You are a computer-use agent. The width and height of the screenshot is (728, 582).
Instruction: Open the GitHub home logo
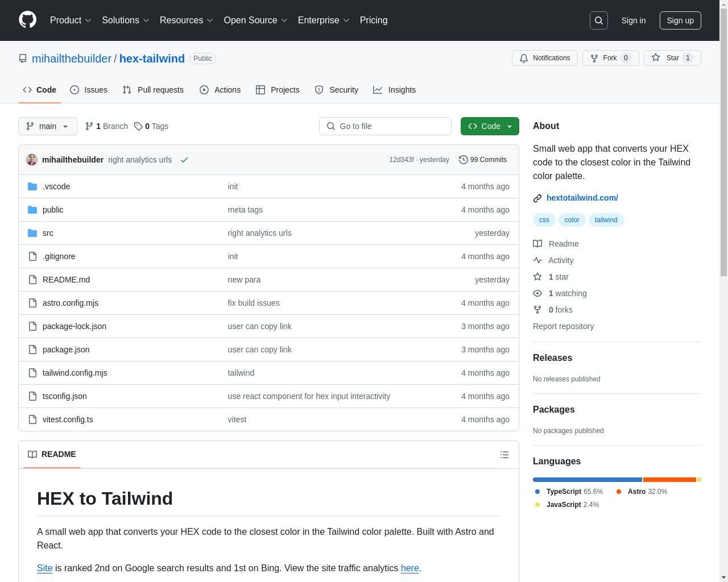[x=27, y=20]
